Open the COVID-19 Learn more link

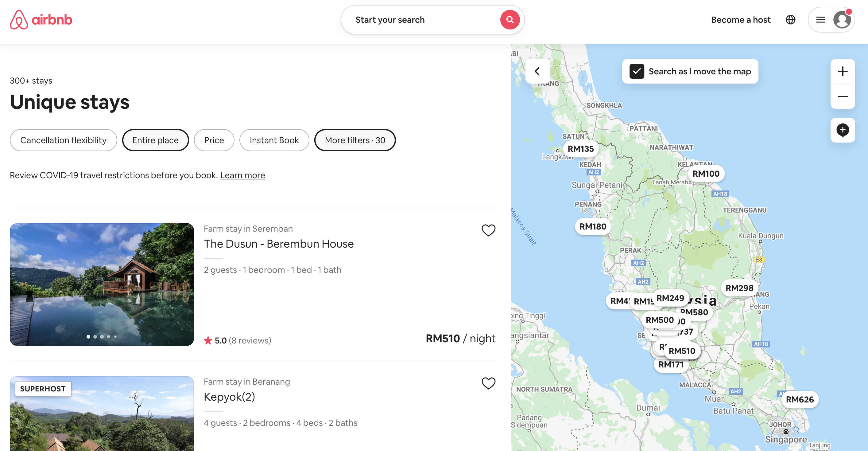click(x=242, y=175)
